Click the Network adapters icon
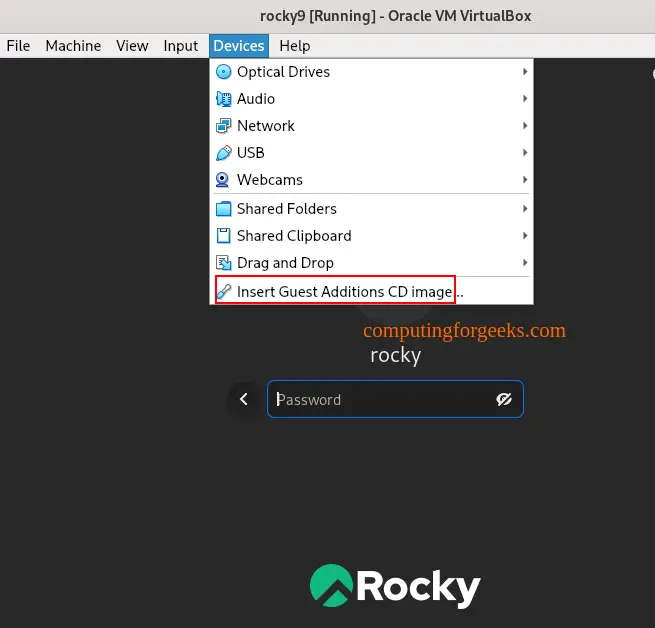 pos(223,126)
